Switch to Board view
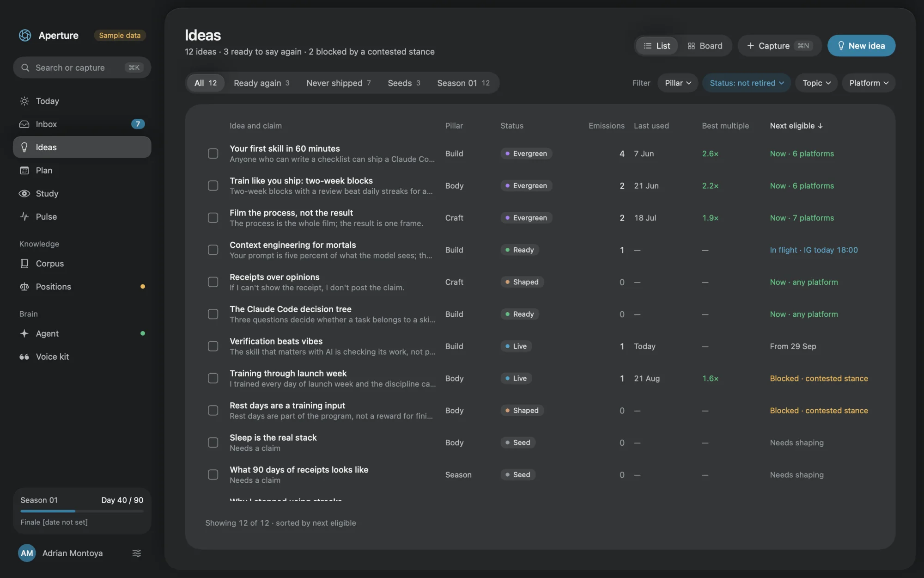Screen dimensions: 924x578 tap(705, 46)
